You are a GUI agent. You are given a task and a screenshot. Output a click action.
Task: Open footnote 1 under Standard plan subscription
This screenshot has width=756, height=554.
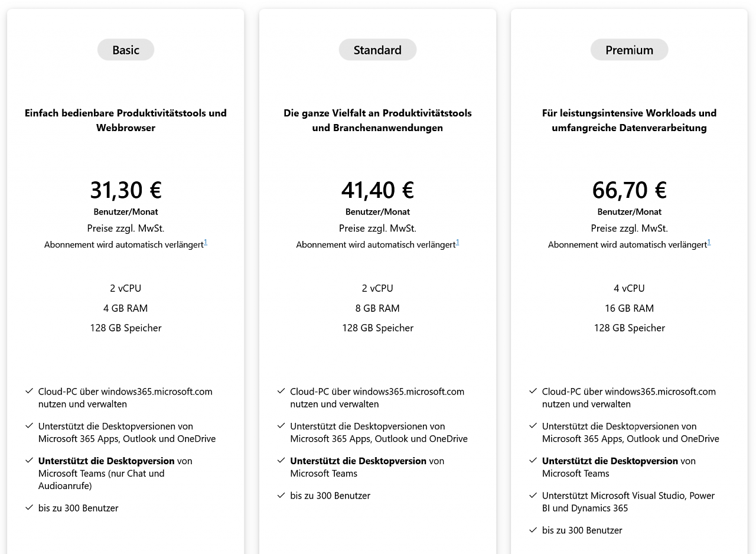[458, 242]
